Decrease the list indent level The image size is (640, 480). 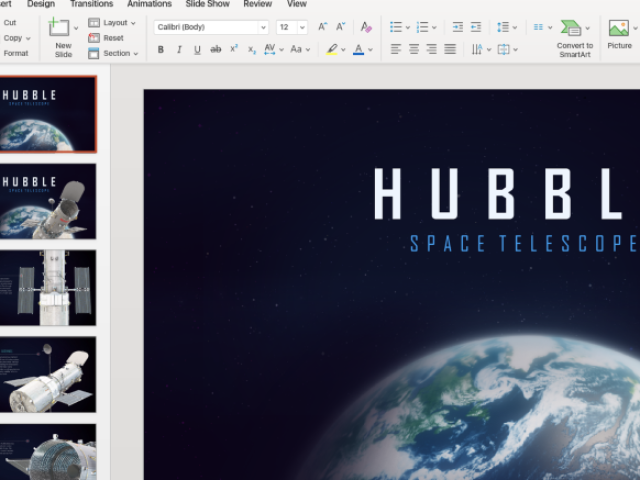(x=458, y=27)
